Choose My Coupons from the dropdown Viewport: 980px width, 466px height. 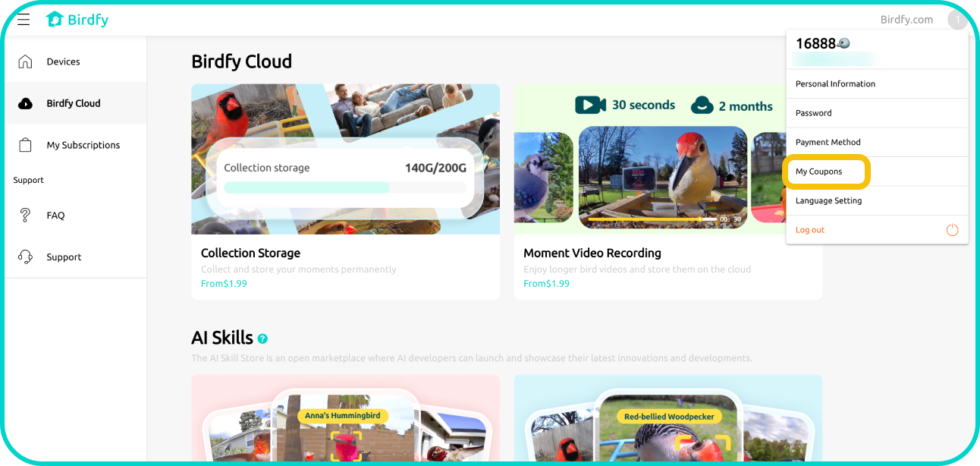(819, 172)
